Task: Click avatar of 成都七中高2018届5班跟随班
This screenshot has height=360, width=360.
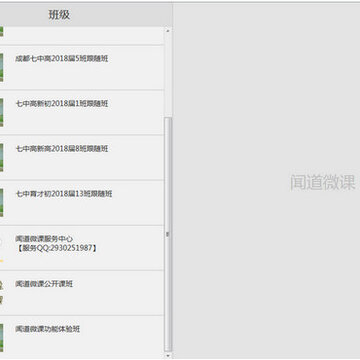Action: tap(1, 68)
